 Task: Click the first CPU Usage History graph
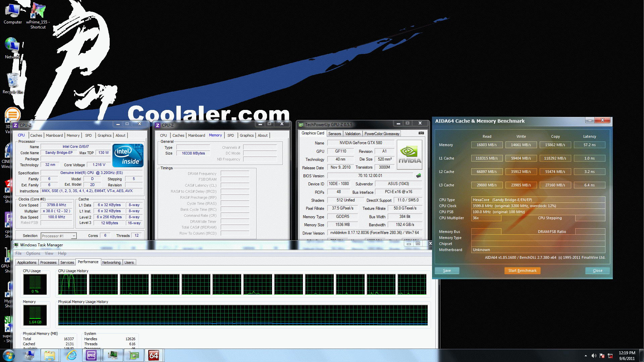pos(72,284)
